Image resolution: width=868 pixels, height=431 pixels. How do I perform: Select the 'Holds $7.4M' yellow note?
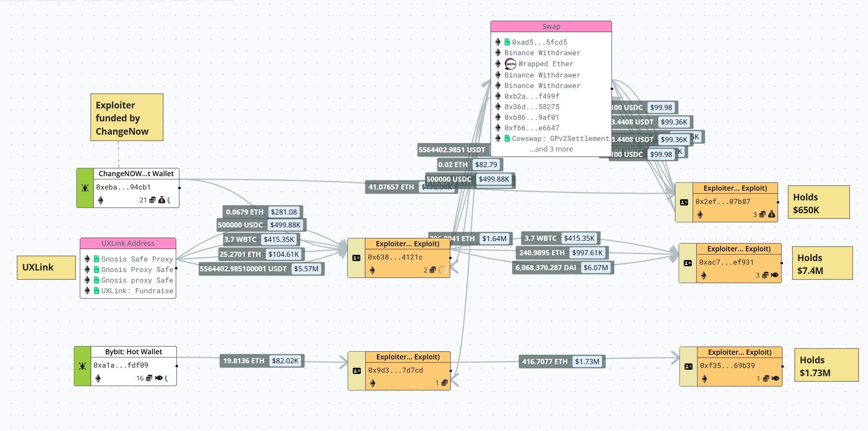(822, 263)
